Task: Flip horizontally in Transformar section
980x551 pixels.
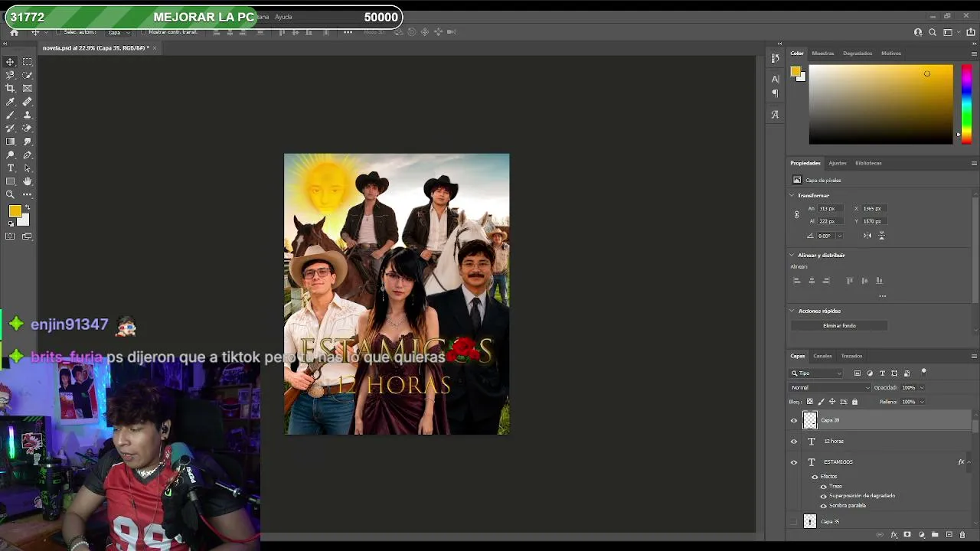Action: coord(867,236)
